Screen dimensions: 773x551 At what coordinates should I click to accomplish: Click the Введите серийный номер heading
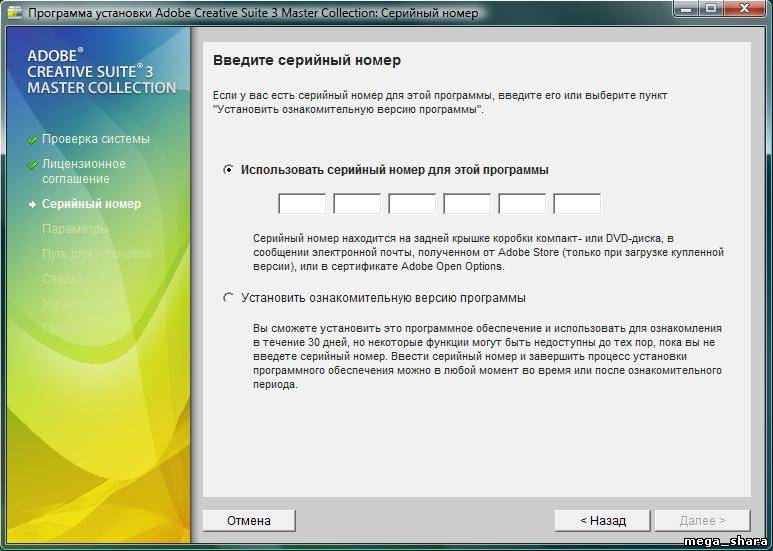coord(307,61)
